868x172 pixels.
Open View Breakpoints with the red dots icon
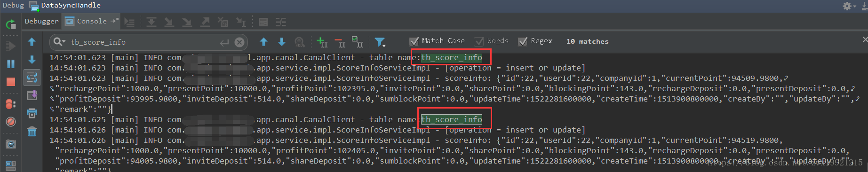[10, 104]
